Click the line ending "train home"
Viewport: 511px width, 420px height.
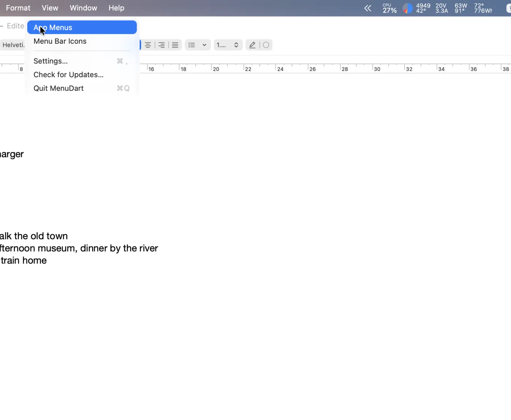pyautogui.click(x=23, y=261)
